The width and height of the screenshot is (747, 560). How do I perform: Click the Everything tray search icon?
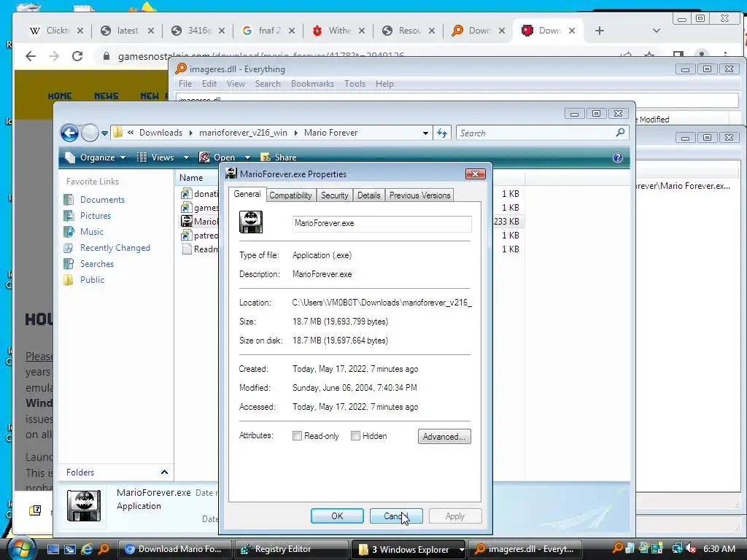(617, 548)
